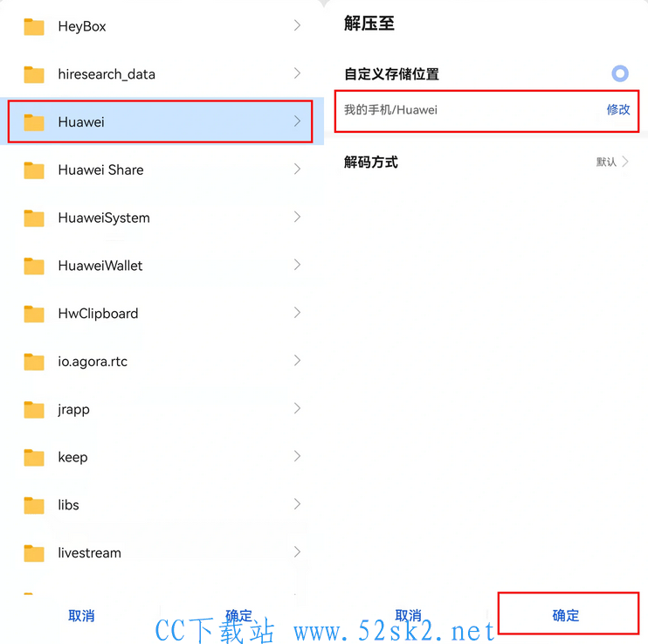Click the HuaweiWallet folder icon

(x=34, y=266)
